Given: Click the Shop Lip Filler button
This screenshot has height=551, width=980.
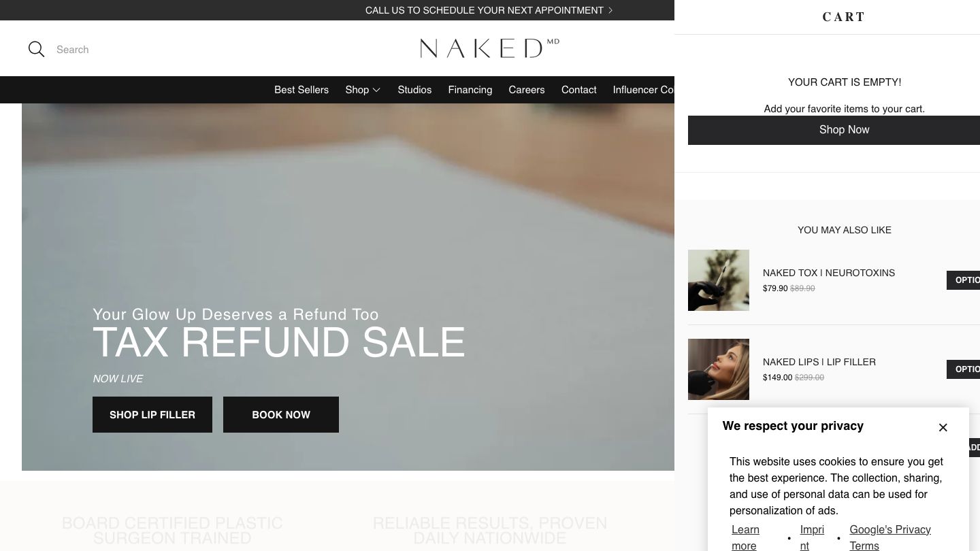Looking at the screenshot, I should 152,414.
